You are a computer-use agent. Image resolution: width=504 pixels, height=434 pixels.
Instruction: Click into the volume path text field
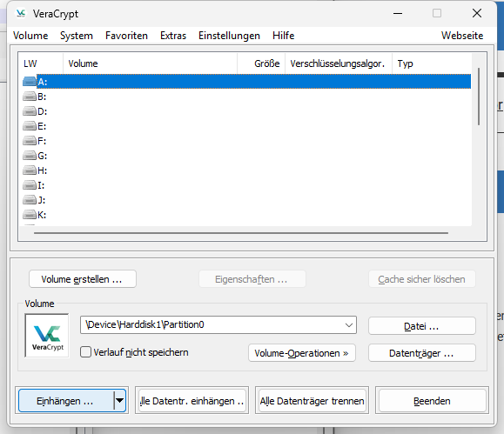point(212,324)
